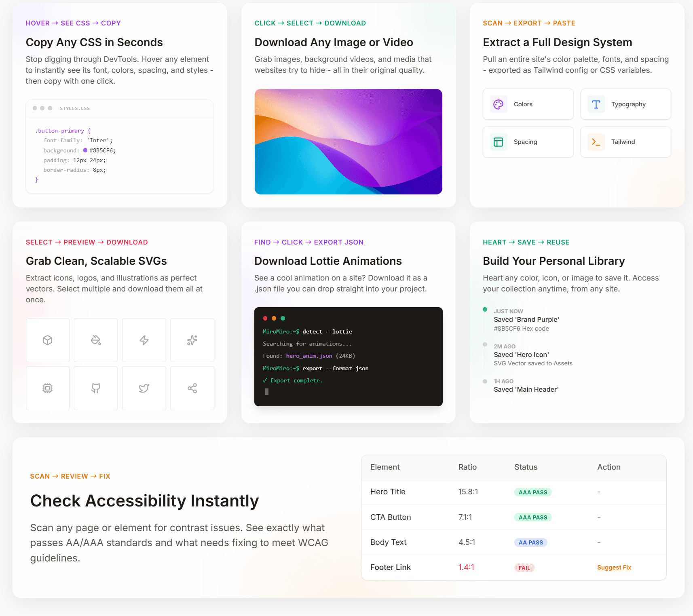Open the Tailwind card
The width and height of the screenshot is (693, 616).
[x=625, y=142]
